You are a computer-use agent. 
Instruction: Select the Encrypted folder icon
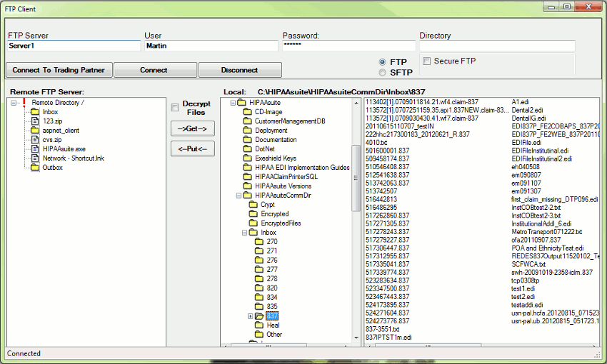point(253,214)
